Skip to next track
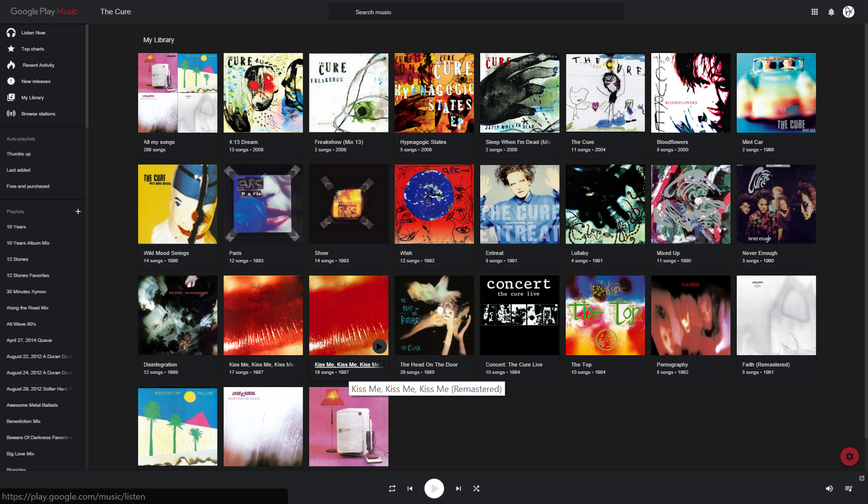The image size is (868, 504). pos(458,488)
